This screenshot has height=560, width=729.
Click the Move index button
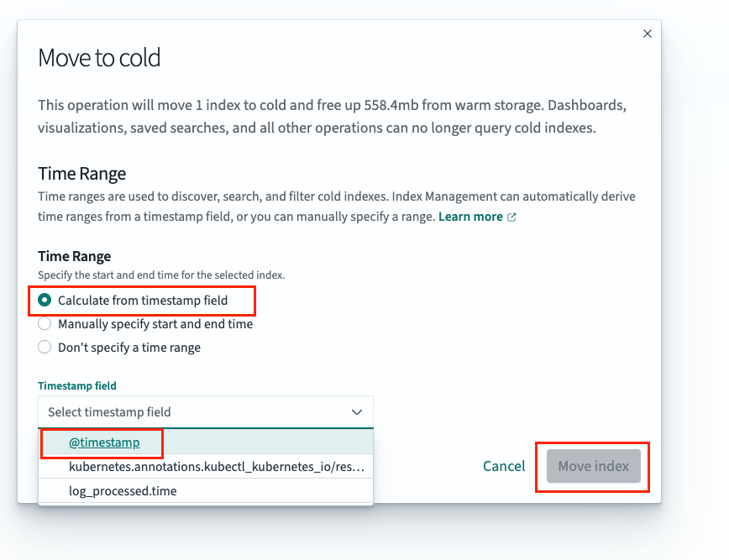593,466
